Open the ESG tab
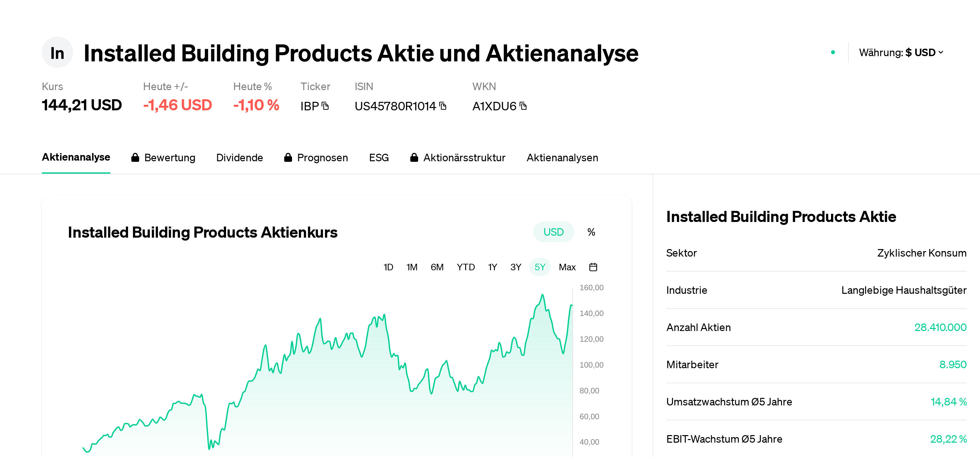 click(379, 158)
